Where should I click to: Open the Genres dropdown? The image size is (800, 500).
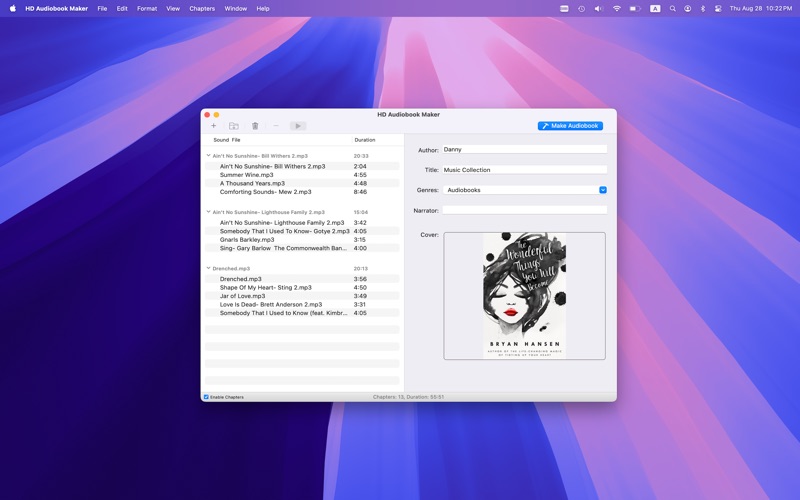point(603,190)
